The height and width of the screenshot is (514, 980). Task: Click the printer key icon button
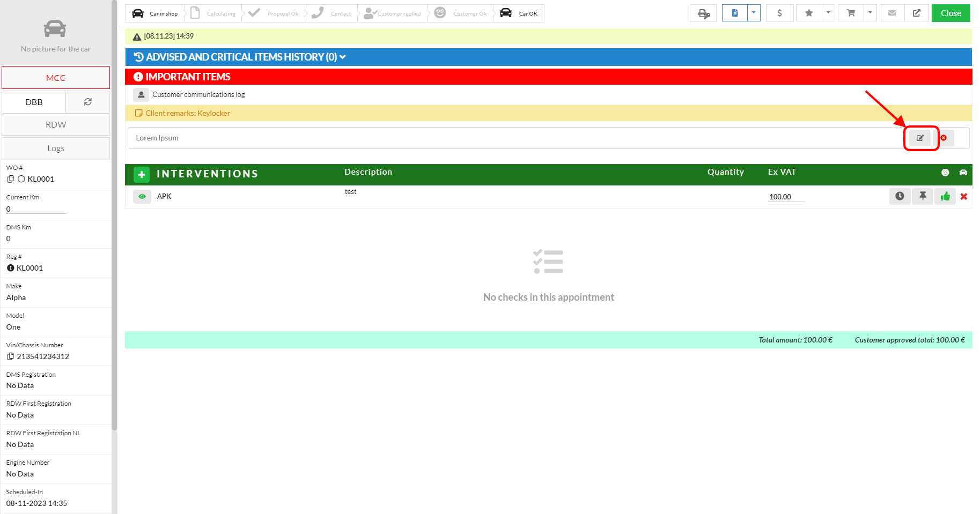pyautogui.click(x=703, y=13)
